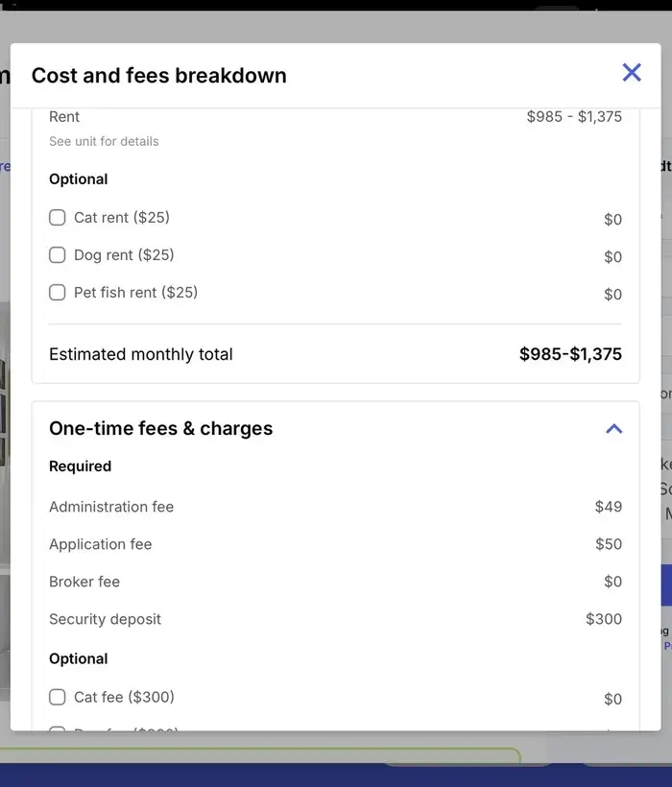Click the $50 application fee amount
The height and width of the screenshot is (787, 672).
609,544
